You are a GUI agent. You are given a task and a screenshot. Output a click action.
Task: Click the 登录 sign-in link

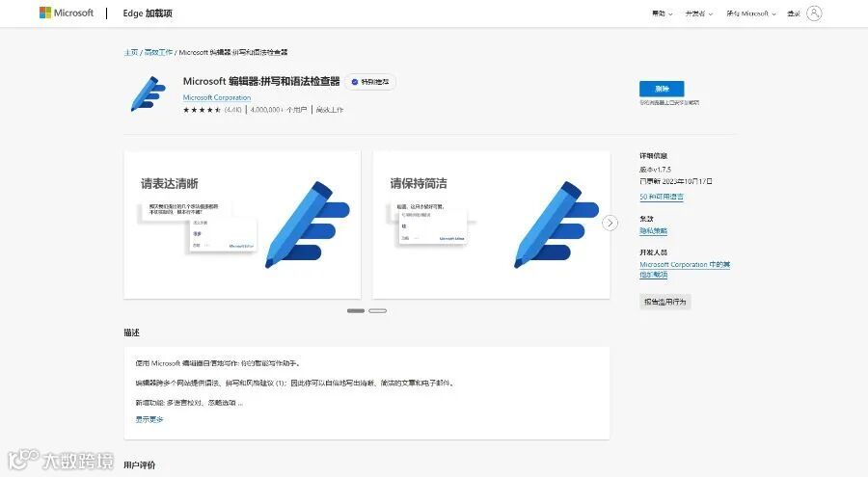tap(794, 13)
